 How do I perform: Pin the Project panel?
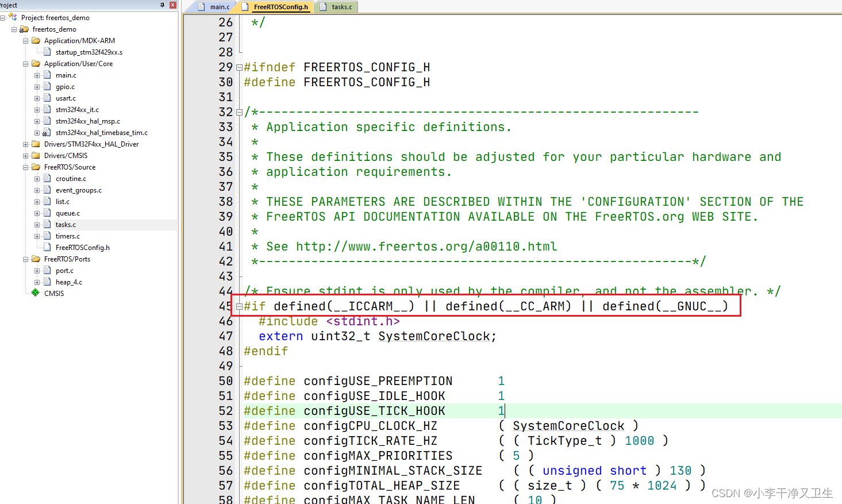pyautogui.click(x=162, y=5)
